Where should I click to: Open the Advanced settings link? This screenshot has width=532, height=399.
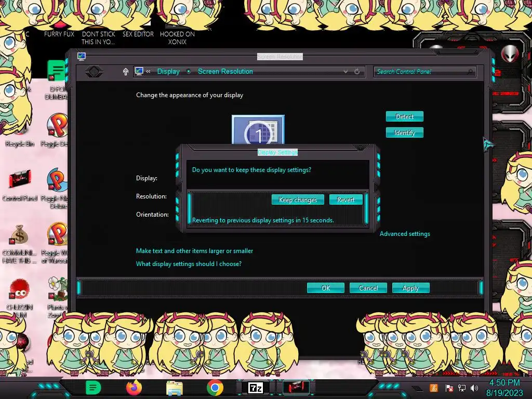click(405, 234)
